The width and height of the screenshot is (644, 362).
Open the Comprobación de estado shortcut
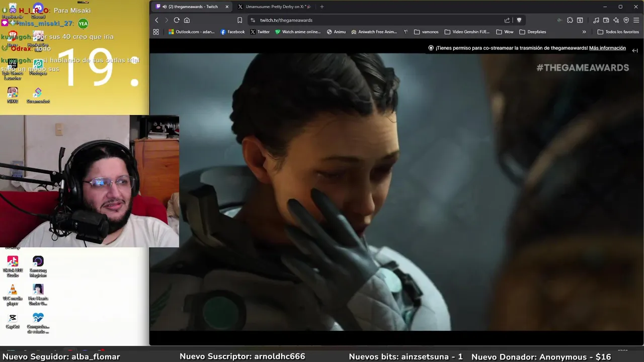point(38,323)
